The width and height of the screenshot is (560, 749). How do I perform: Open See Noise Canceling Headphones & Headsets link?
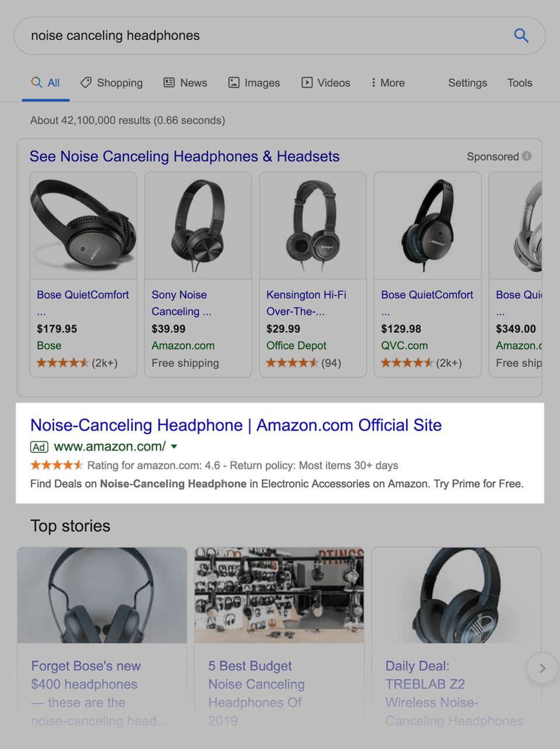184,156
